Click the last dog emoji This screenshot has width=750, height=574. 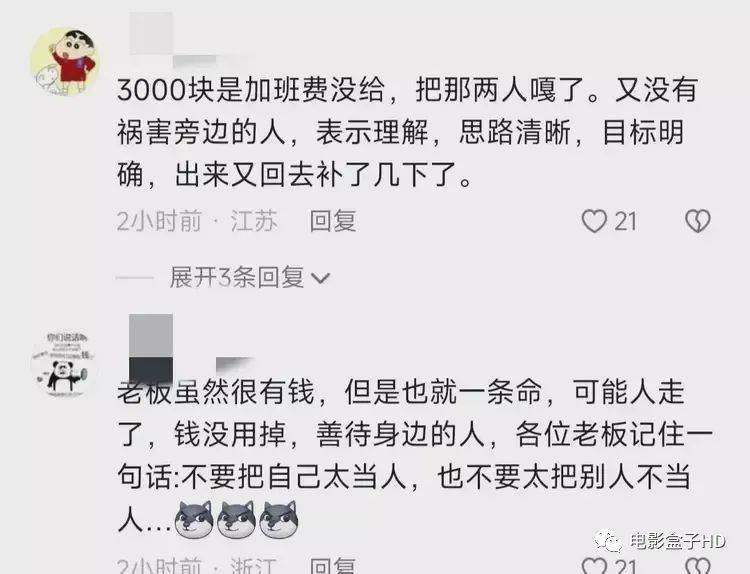(278, 519)
